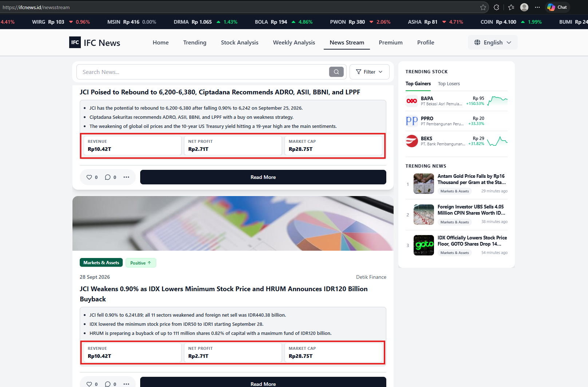
Task: Open more options on JCI Weakens 0.90% article
Action: [126, 384]
